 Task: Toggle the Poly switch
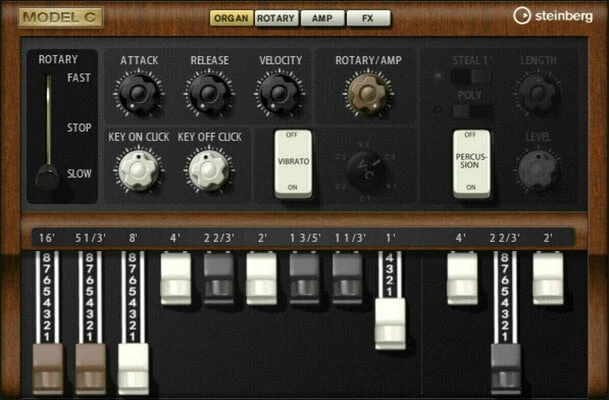[x=470, y=110]
